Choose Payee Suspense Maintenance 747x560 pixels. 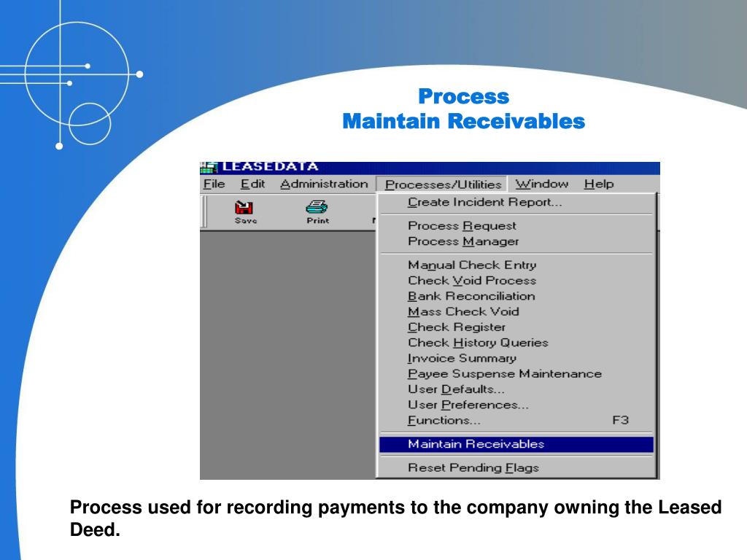(x=516, y=374)
